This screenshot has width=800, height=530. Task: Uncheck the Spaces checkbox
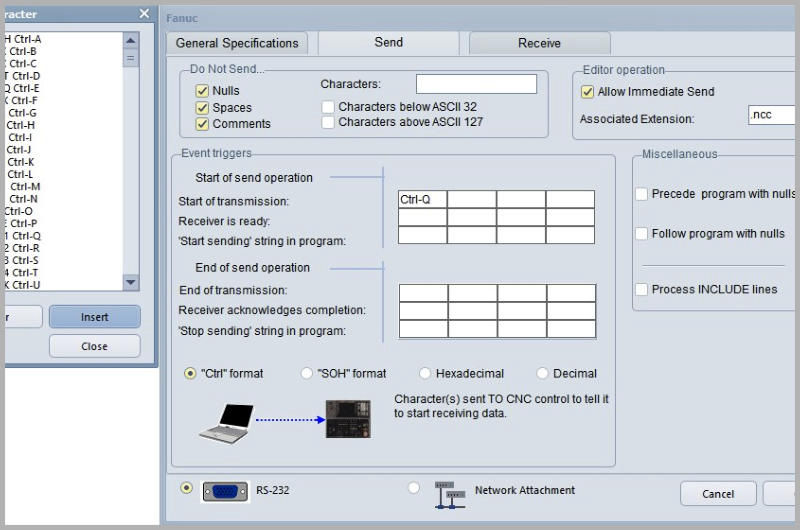tap(202, 108)
